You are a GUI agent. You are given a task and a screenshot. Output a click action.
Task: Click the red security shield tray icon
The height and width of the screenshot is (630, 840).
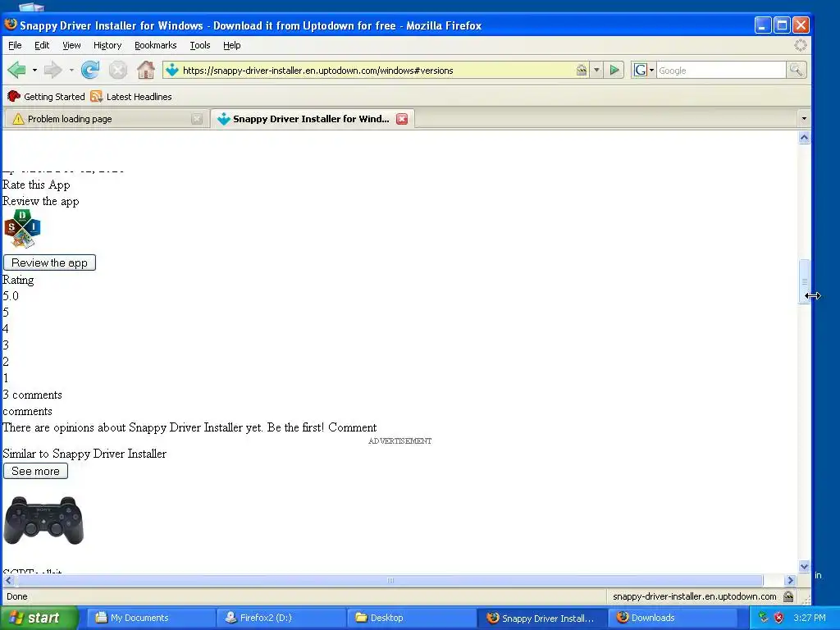[778, 618]
